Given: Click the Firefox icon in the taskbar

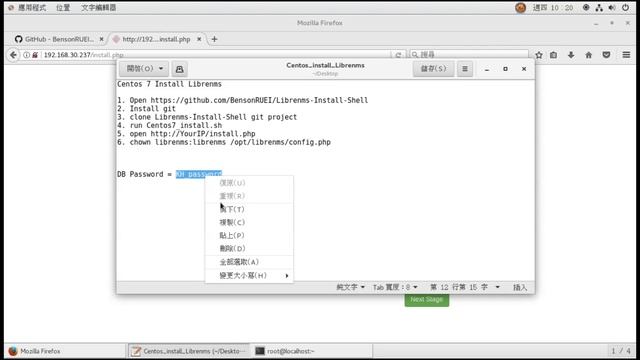Looking at the screenshot, I should [13, 351].
